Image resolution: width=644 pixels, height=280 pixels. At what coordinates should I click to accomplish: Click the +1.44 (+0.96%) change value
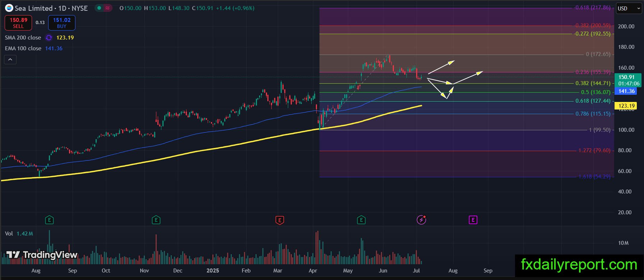235,8
